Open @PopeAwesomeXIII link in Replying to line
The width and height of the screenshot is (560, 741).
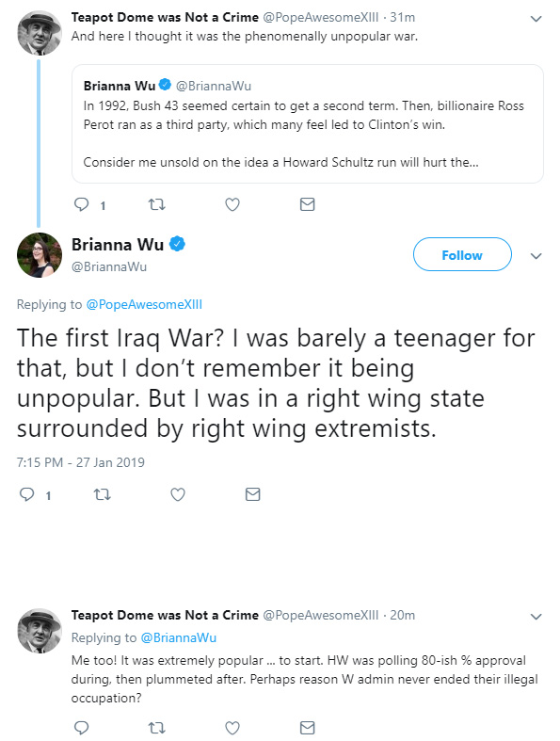tap(144, 304)
